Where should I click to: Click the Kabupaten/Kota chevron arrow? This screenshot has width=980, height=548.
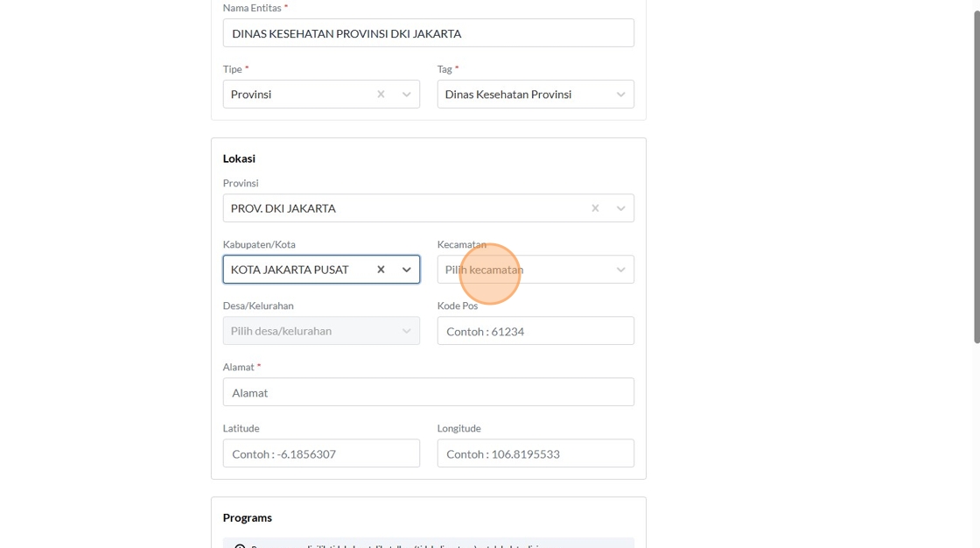pyautogui.click(x=407, y=270)
